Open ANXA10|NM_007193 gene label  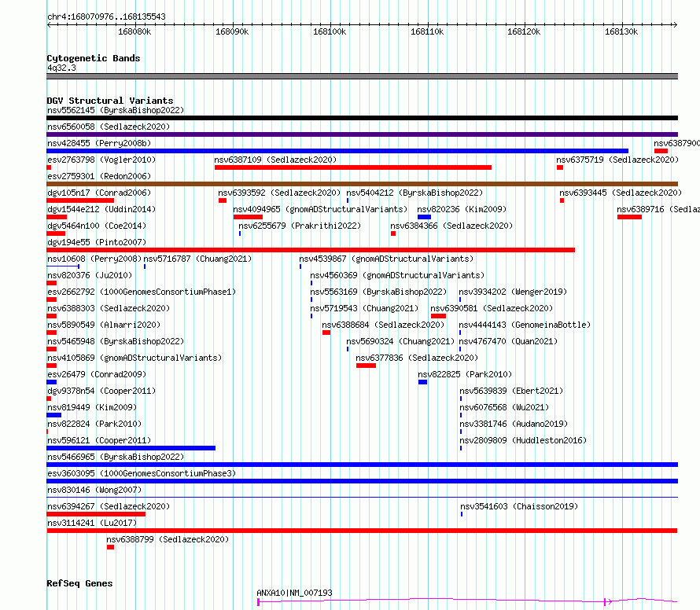295,593
